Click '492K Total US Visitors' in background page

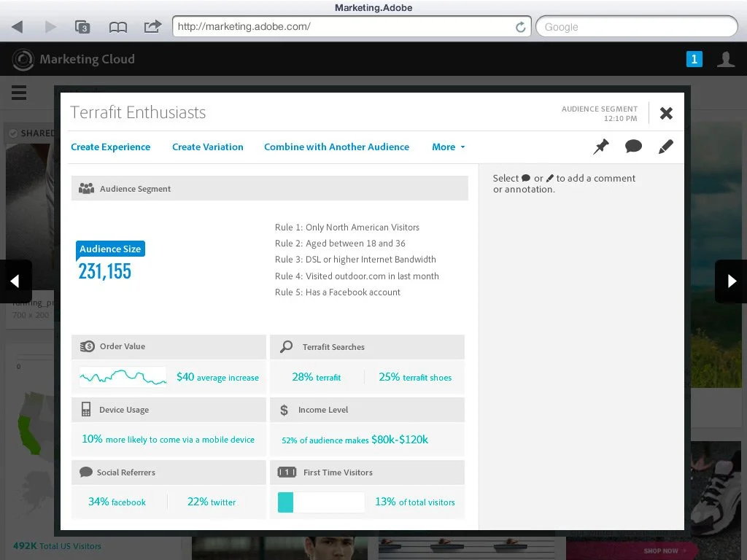(x=57, y=546)
